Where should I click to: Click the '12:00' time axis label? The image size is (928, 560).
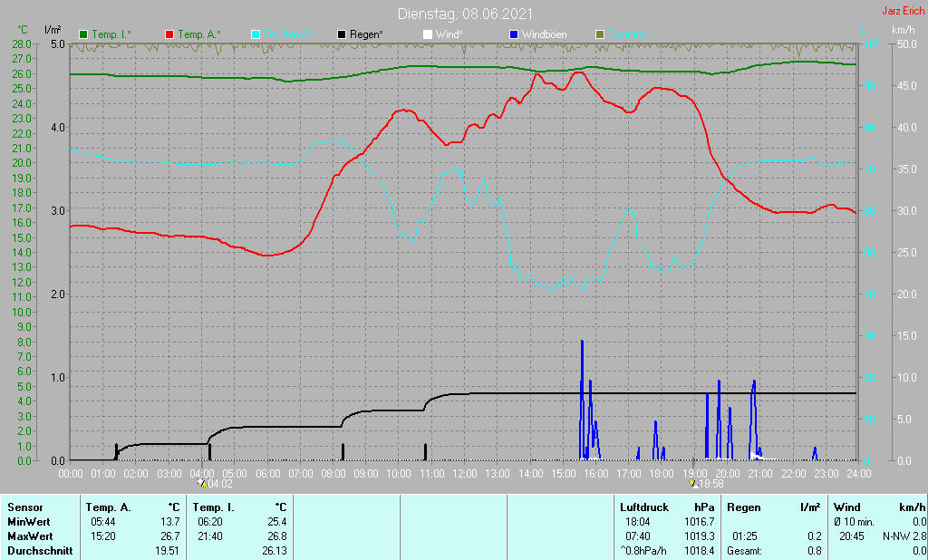pos(465,474)
